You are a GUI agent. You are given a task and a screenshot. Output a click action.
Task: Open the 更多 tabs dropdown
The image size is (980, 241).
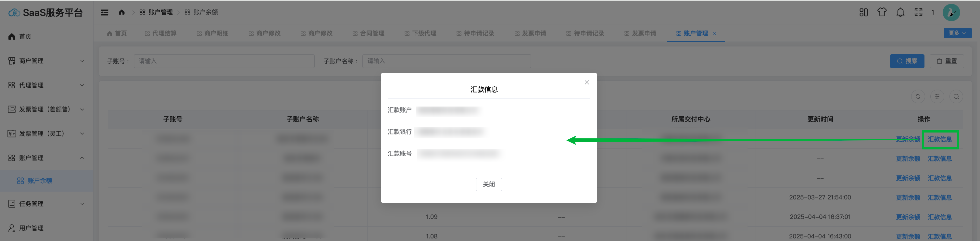pyautogui.click(x=957, y=33)
